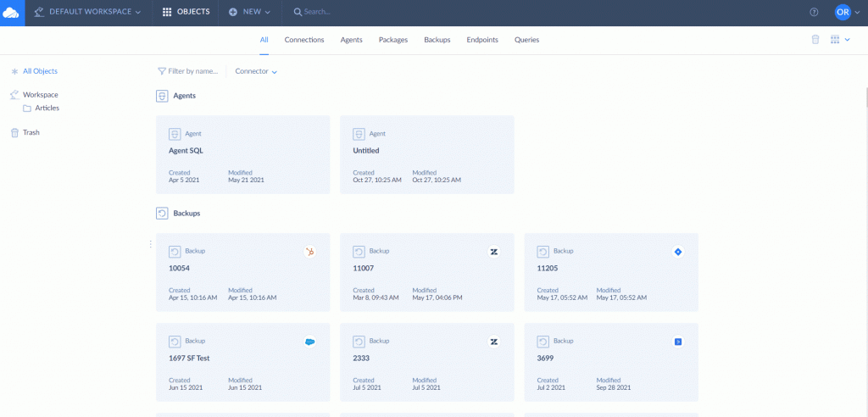Open the Agent SQL card

pyautogui.click(x=242, y=154)
